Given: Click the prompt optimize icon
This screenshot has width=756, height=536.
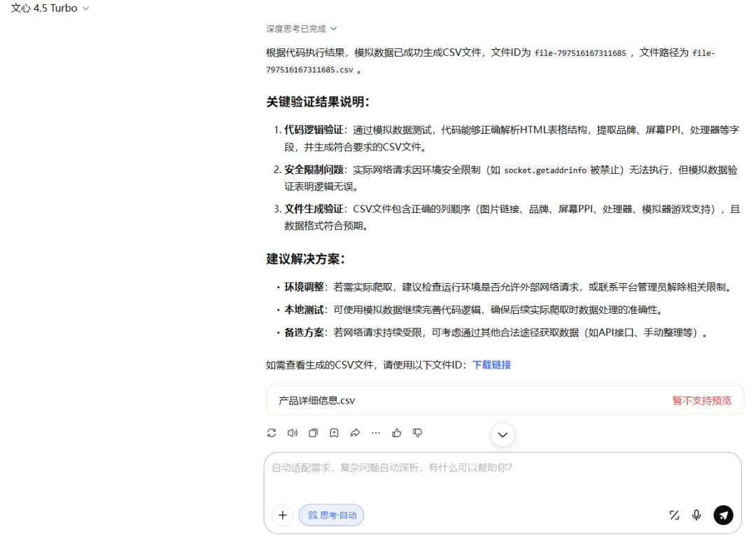Looking at the screenshot, I should pos(674,515).
